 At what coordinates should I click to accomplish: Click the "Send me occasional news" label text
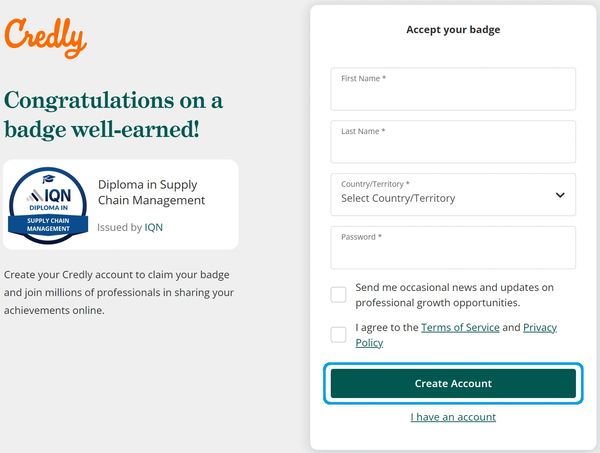coord(454,294)
